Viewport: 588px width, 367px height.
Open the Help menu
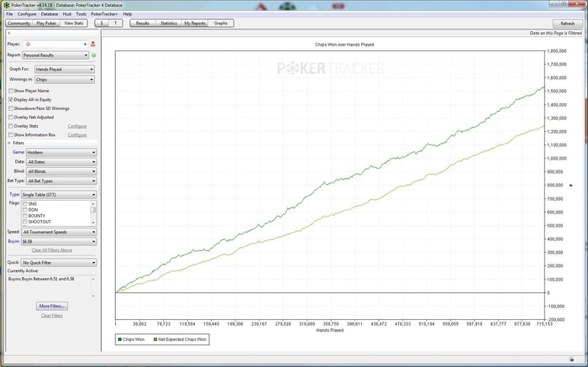128,14
